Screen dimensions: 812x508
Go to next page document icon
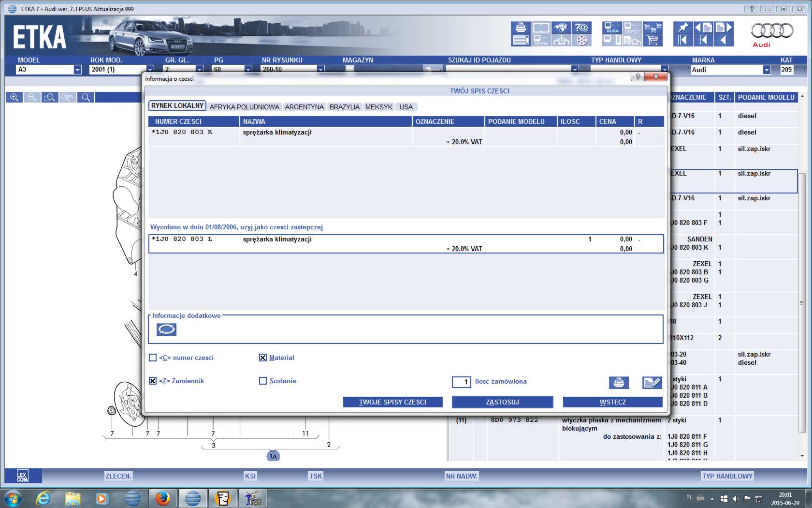724,28
